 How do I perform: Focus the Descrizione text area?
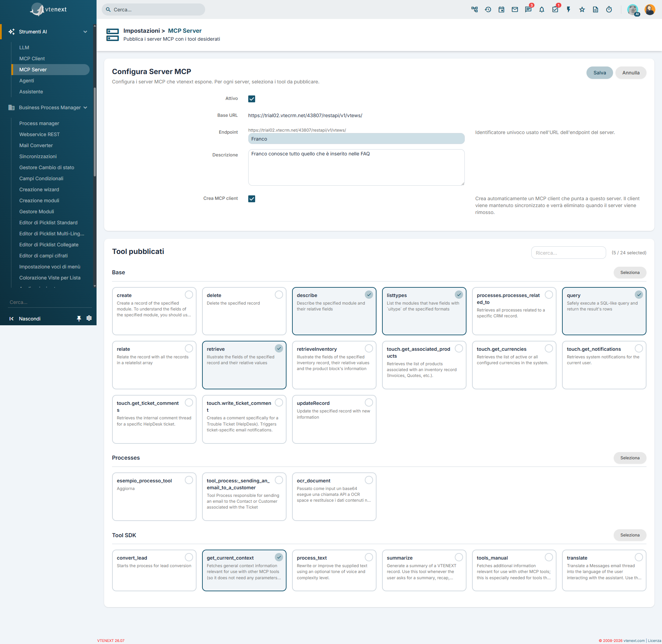pos(357,167)
